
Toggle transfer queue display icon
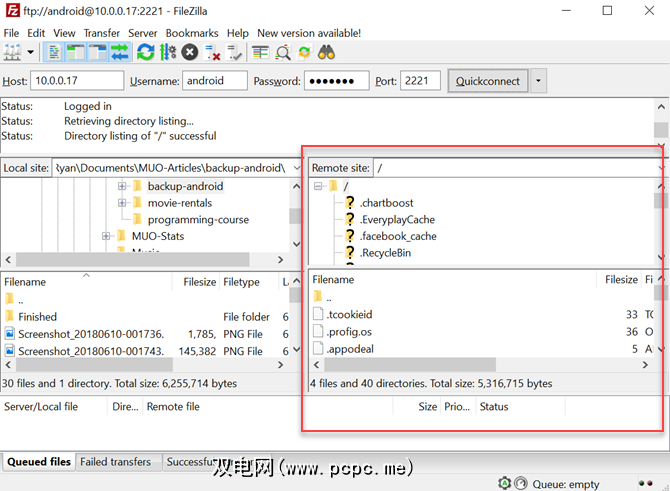tap(120, 53)
